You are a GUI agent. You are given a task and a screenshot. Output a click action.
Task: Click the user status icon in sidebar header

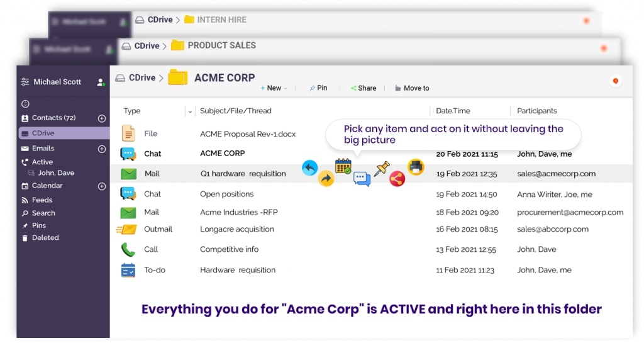point(101,82)
